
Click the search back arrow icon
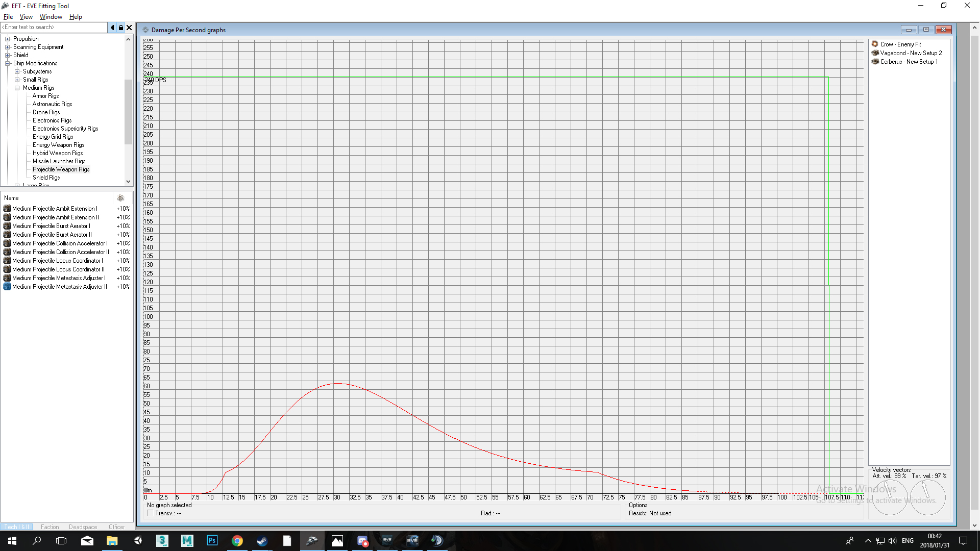point(112,28)
